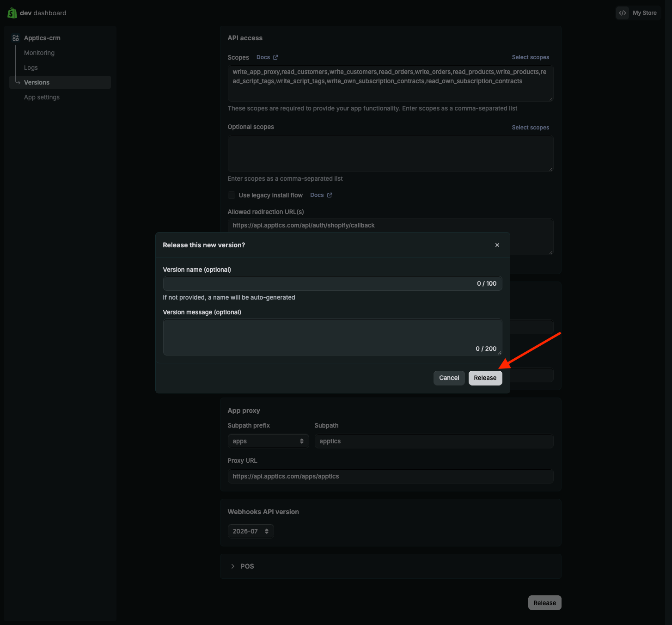The image size is (672, 625).
Task: Click the Proxy URL field
Action: pyautogui.click(x=391, y=476)
